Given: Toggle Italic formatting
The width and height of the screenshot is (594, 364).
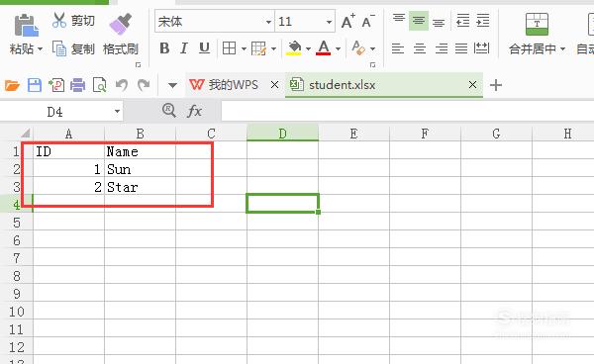Looking at the screenshot, I should (184, 48).
